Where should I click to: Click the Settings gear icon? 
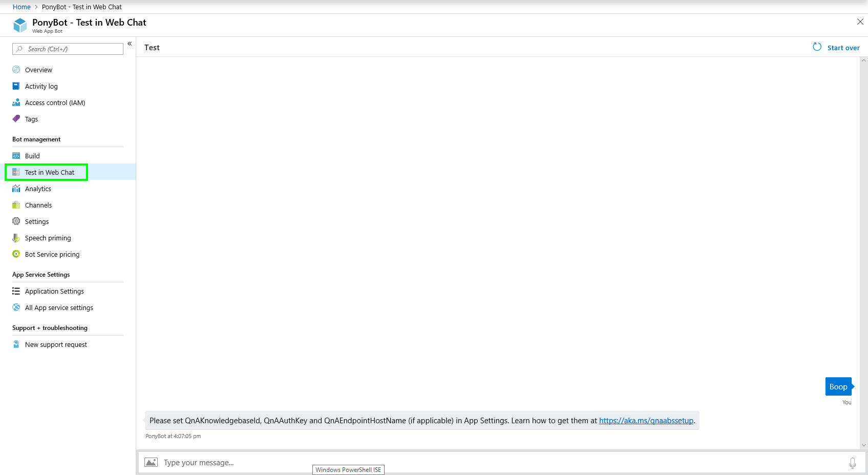click(x=16, y=221)
